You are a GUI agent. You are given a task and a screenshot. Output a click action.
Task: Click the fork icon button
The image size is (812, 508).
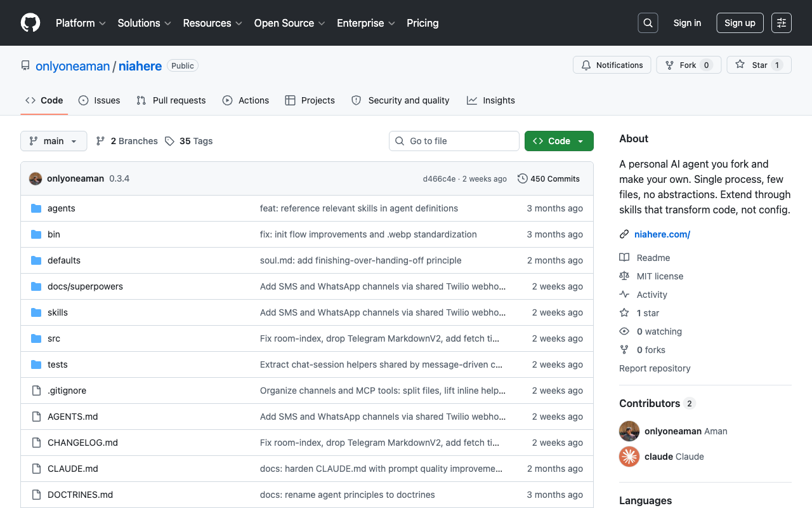click(x=669, y=65)
